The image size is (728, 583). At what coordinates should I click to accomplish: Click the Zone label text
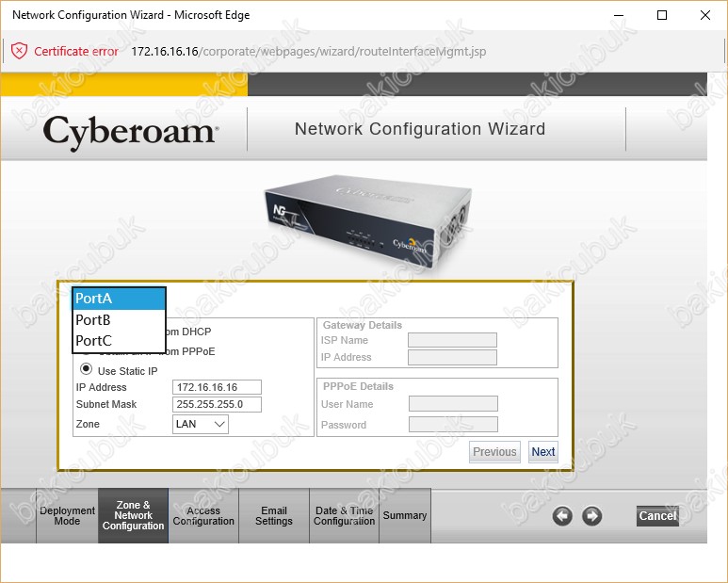pyautogui.click(x=88, y=424)
